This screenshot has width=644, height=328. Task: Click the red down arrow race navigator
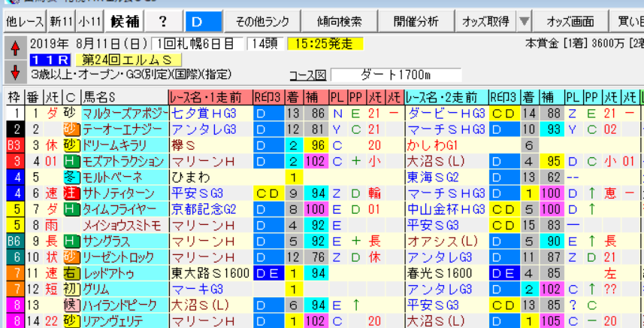(16, 72)
